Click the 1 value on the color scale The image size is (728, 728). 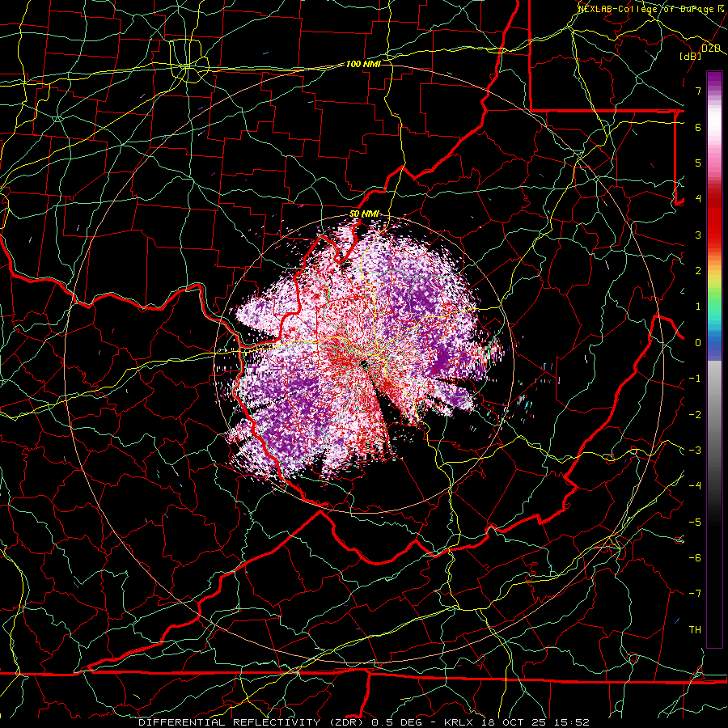(x=698, y=307)
